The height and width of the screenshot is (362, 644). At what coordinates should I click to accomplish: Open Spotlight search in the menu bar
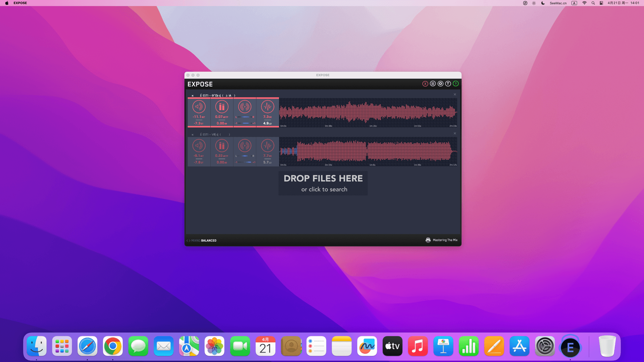(593, 3)
